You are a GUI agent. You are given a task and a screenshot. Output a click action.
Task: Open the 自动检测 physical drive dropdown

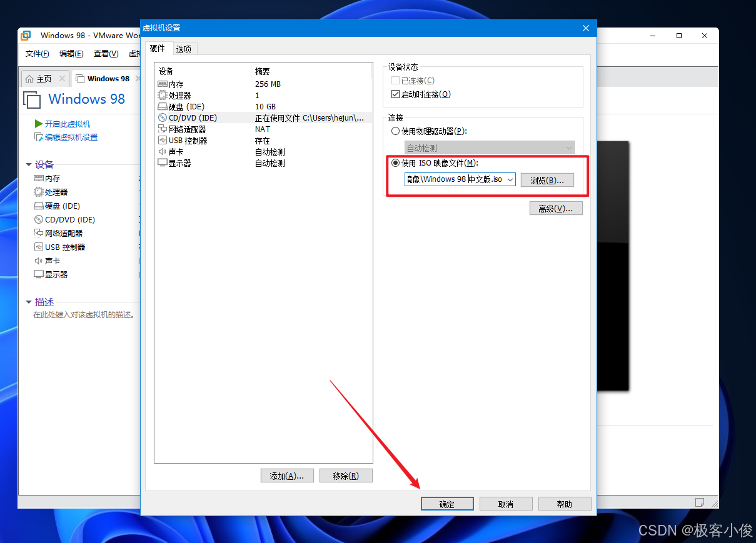[489, 148]
